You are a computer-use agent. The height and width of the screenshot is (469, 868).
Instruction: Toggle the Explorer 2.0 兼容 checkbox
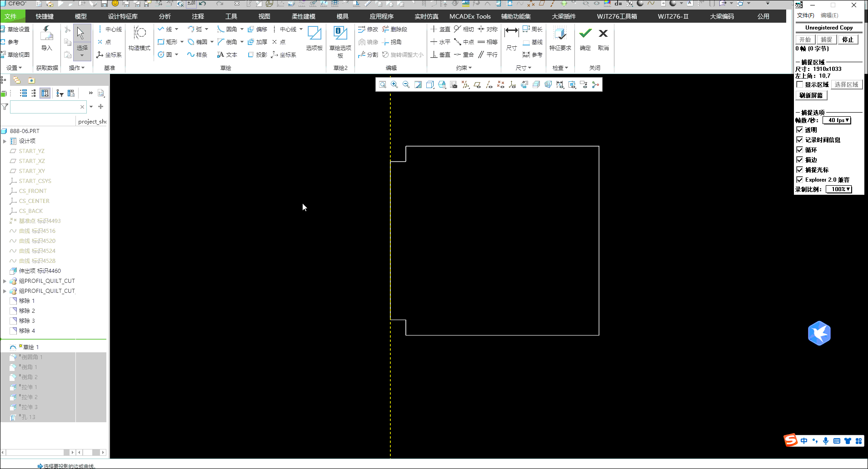click(x=800, y=180)
